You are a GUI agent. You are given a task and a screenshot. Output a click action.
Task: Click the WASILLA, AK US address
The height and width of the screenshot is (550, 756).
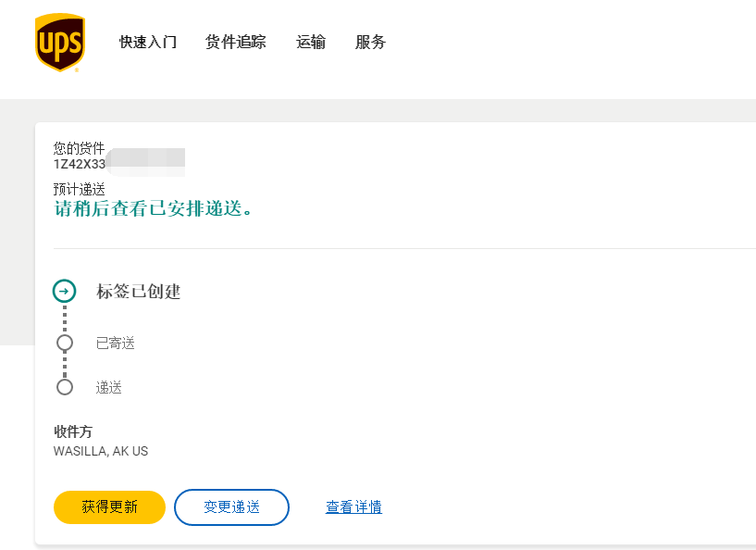coord(101,452)
